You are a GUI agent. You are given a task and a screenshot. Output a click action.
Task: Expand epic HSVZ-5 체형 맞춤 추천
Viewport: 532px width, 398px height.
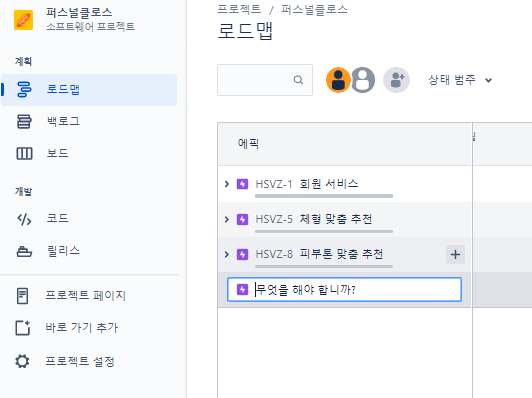click(227, 220)
